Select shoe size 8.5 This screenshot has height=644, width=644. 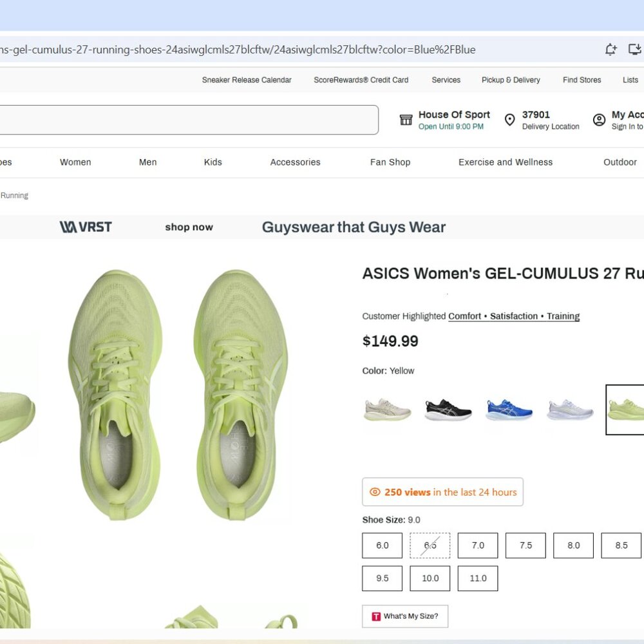point(621,545)
